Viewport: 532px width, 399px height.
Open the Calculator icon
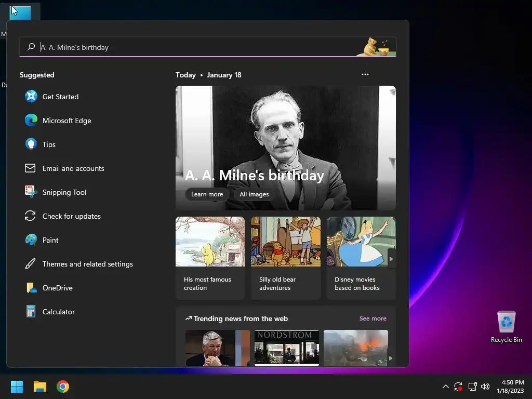(31, 312)
